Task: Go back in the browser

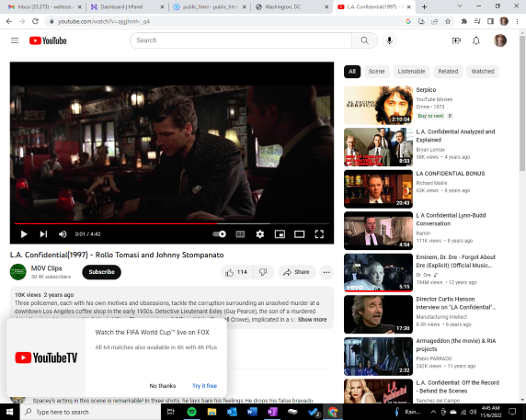Action: (9, 21)
